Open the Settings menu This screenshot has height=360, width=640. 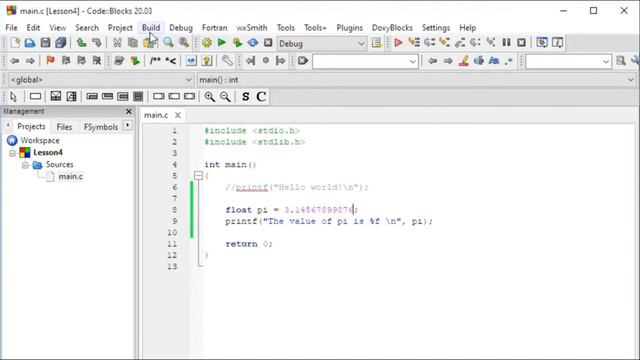436,28
